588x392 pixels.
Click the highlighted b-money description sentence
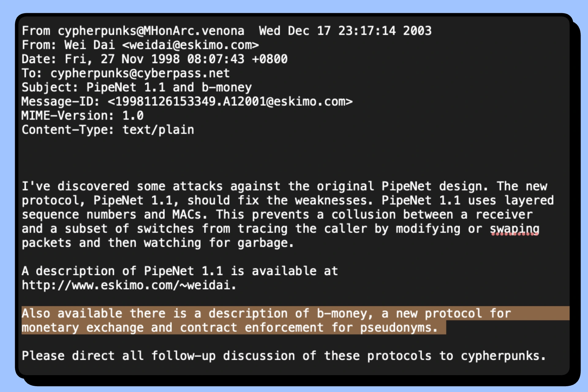coord(233,320)
